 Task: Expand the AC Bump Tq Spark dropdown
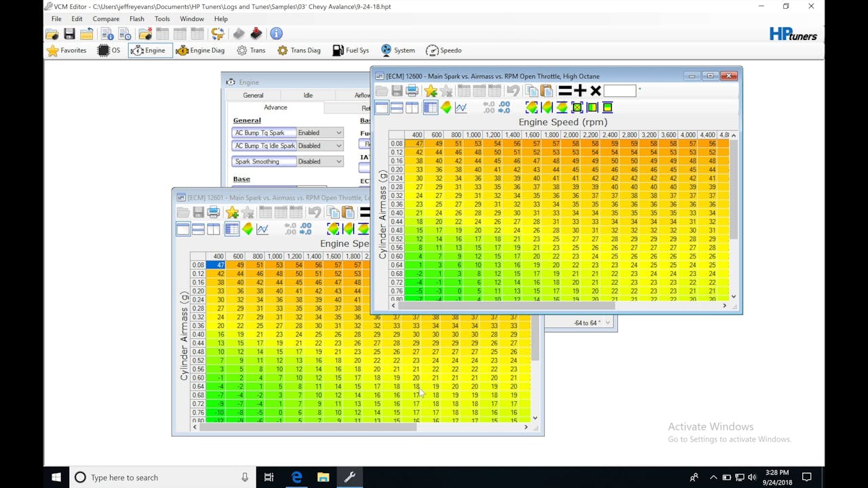point(320,133)
